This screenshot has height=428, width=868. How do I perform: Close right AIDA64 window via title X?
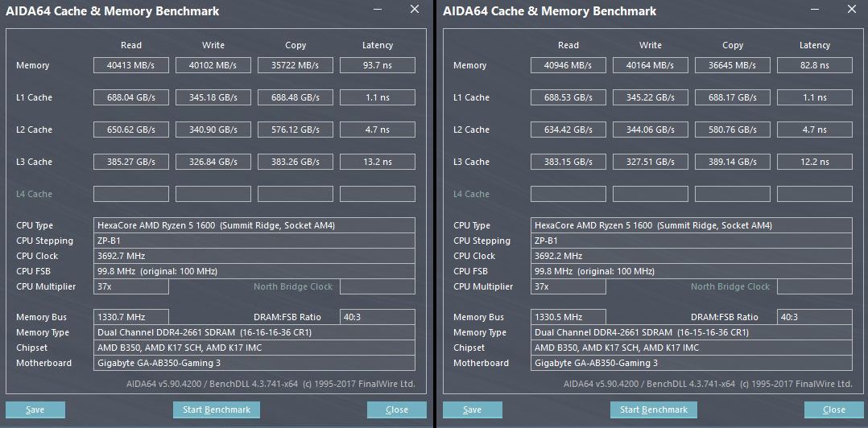tap(852, 9)
